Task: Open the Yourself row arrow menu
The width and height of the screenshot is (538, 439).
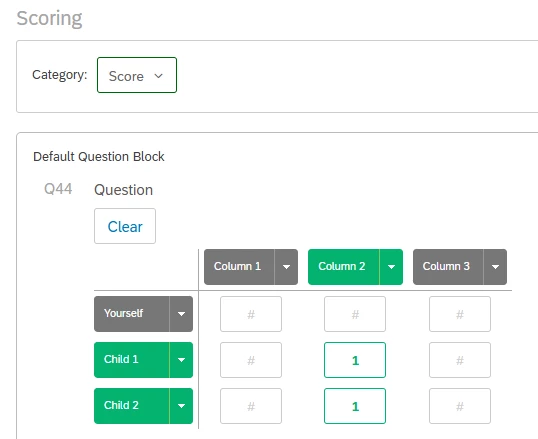Action: coord(181,314)
